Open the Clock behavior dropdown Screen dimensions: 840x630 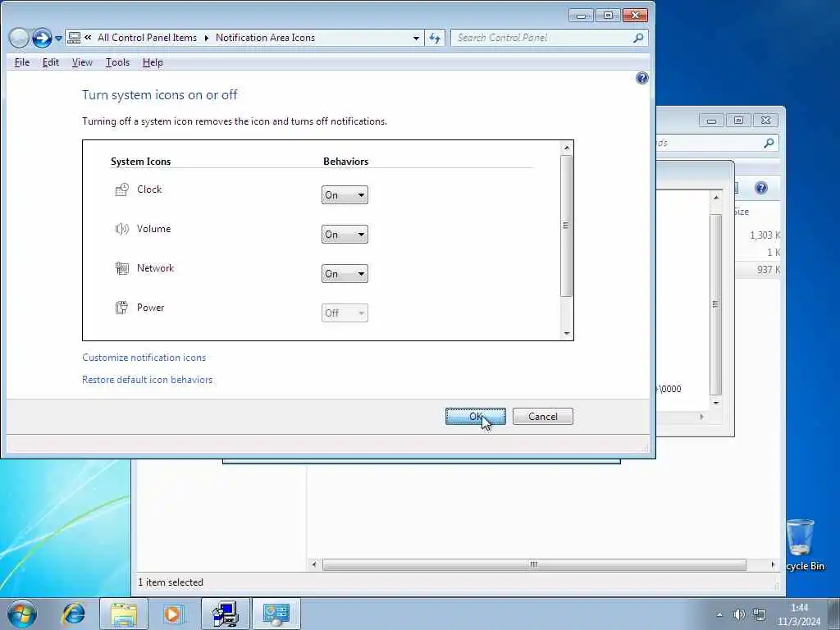click(x=345, y=195)
